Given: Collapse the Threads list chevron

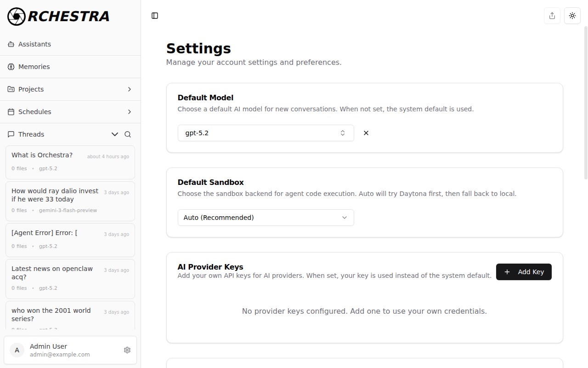Looking at the screenshot, I should coord(115,134).
